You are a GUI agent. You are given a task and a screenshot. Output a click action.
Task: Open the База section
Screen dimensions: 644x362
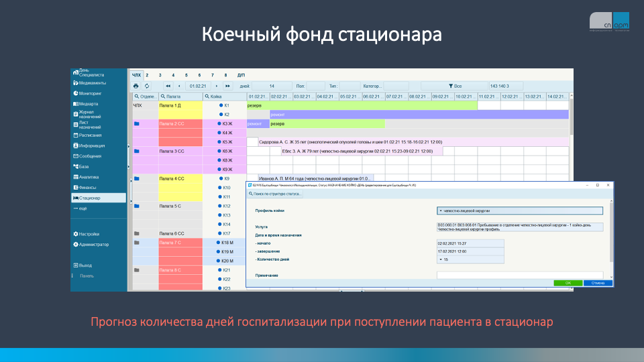click(81, 167)
